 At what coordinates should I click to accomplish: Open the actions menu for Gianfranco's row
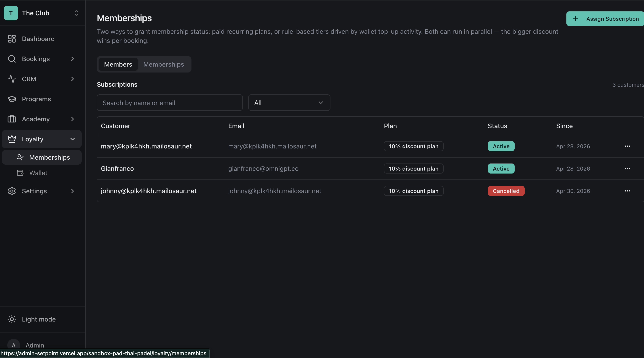[x=627, y=168]
